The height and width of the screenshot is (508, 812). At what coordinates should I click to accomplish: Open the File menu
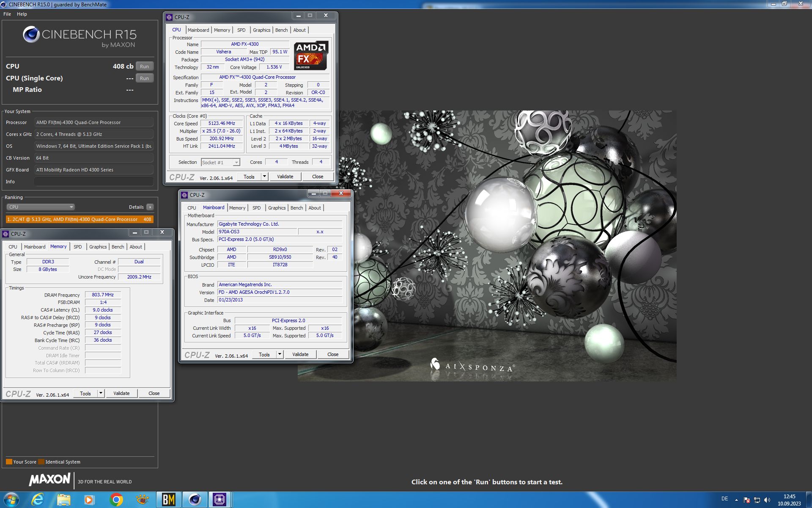point(7,14)
